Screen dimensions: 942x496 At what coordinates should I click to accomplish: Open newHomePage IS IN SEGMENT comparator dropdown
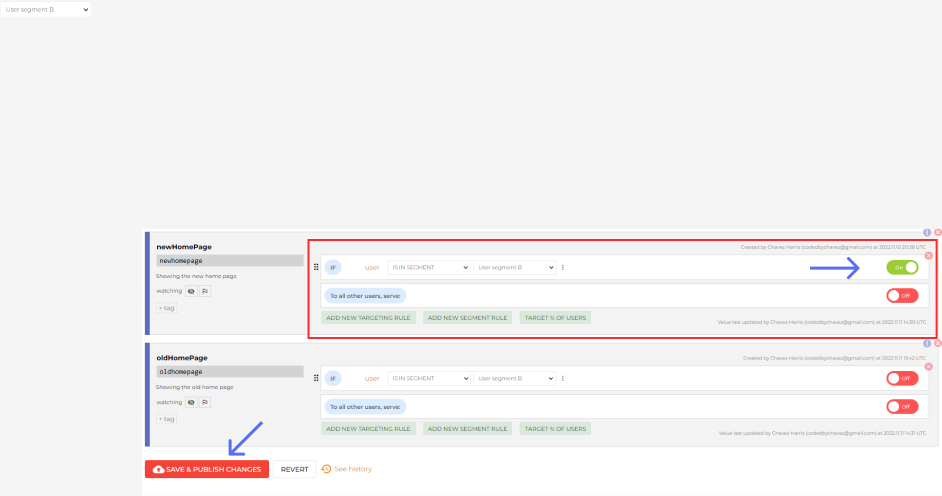429,267
